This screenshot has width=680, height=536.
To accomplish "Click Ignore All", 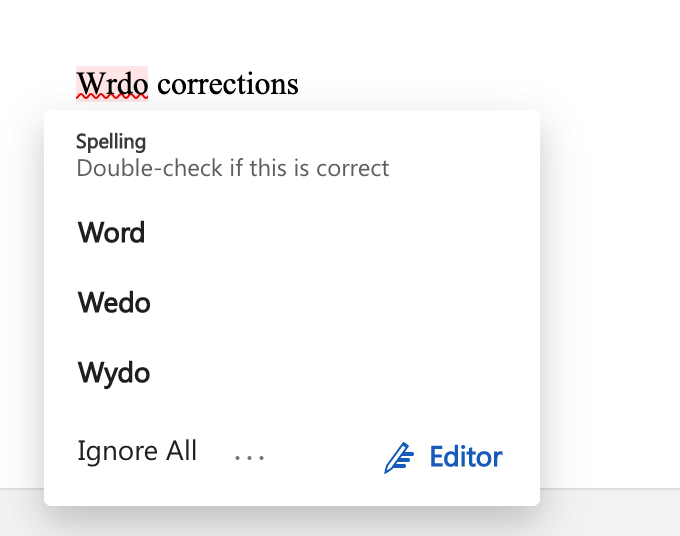I will [137, 451].
